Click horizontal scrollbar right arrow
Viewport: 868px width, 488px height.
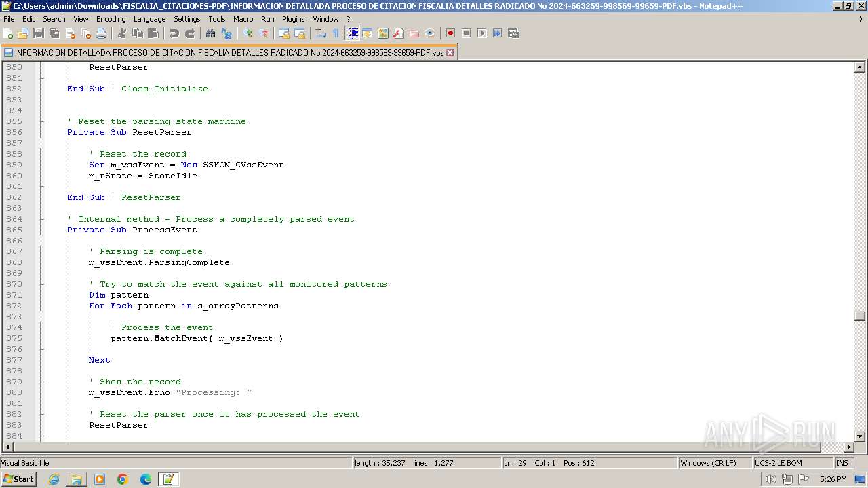click(848, 447)
